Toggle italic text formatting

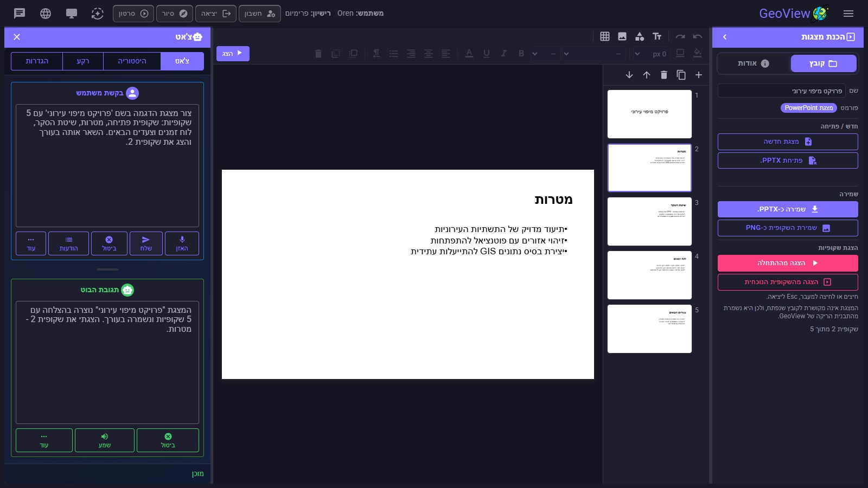point(504,53)
